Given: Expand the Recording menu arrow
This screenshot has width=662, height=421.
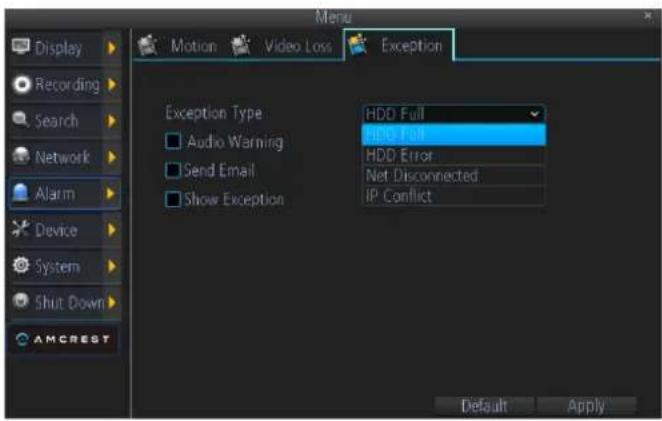Looking at the screenshot, I should (x=111, y=84).
